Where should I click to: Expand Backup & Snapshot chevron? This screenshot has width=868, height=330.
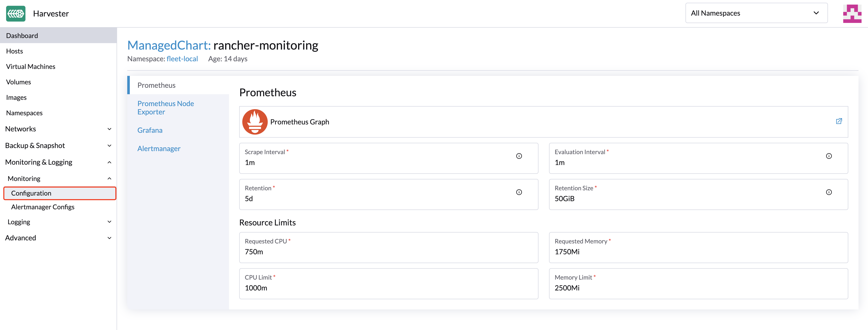109,146
